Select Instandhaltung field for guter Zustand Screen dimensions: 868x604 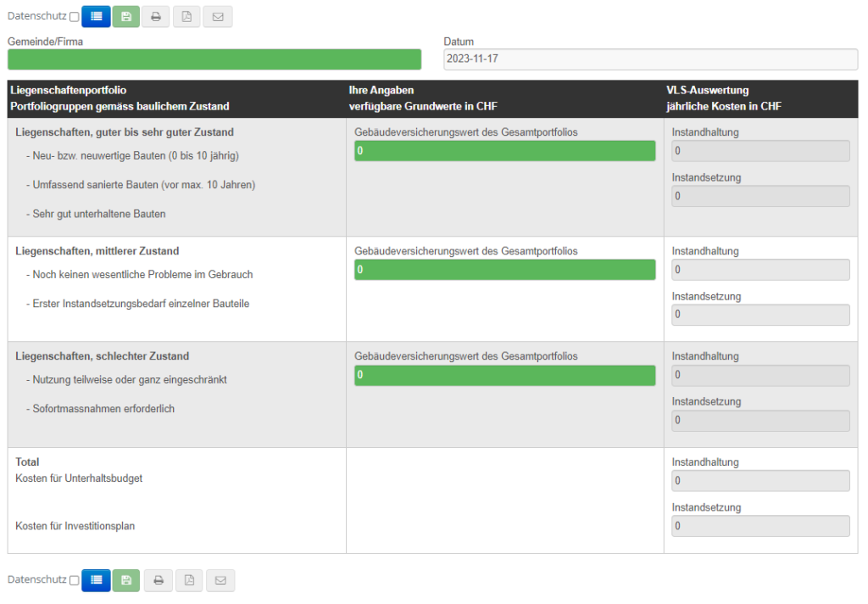pyautogui.click(x=760, y=151)
